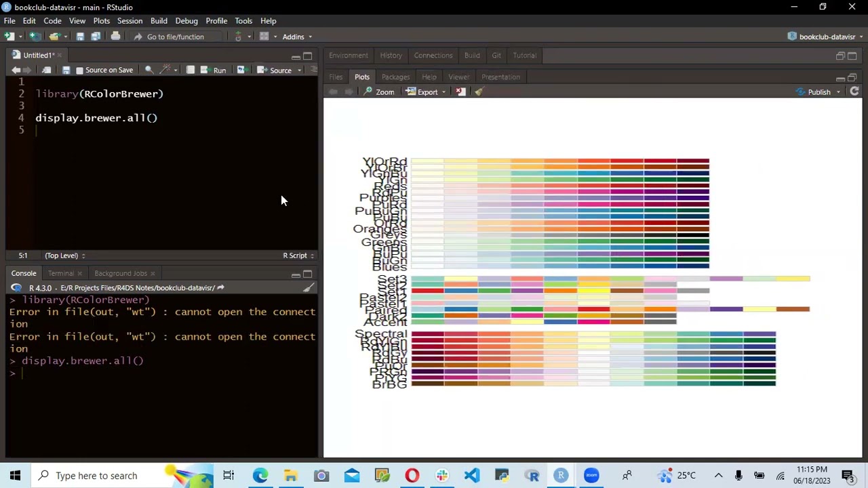This screenshot has height=488, width=868.
Task: Close the Background Jobs tab
Action: tap(153, 274)
